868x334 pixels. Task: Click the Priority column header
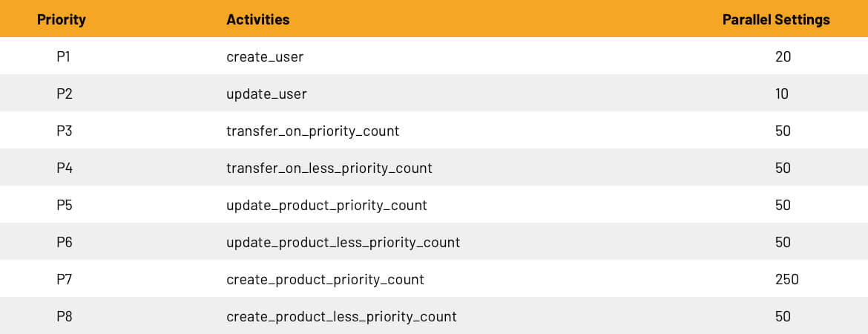tap(62, 20)
